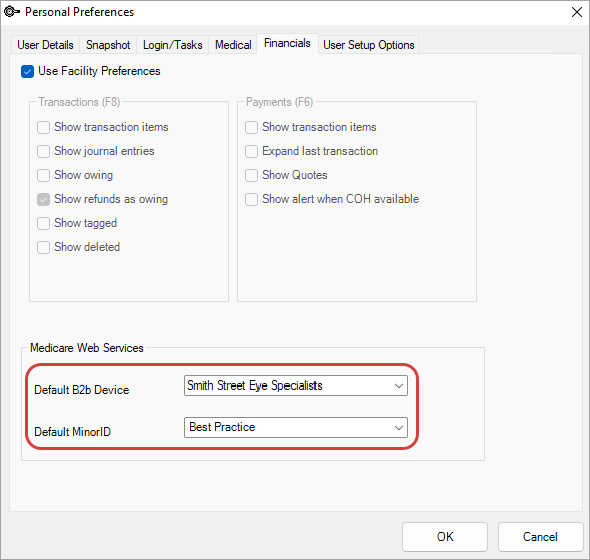
Task: Switch to the User Details tab
Action: coord(45,45)
